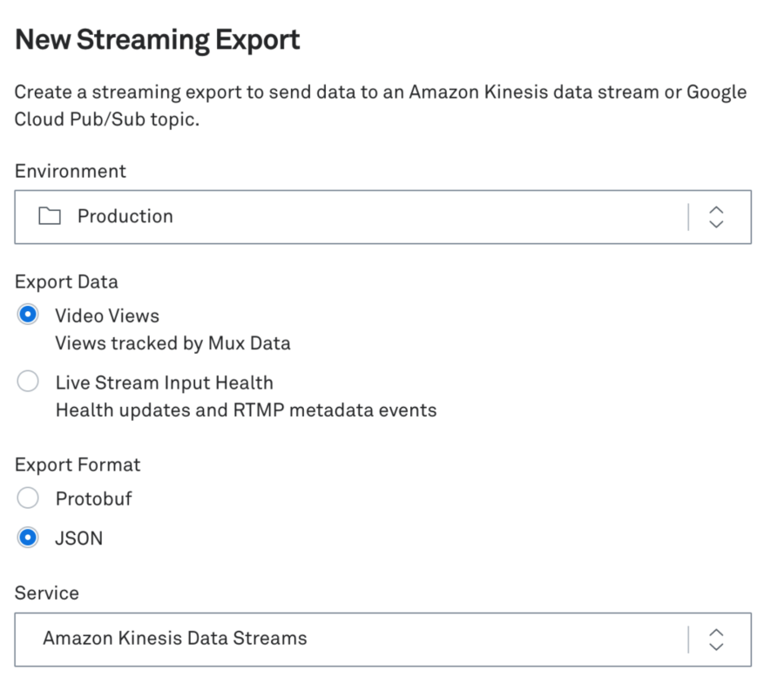Click the "Export Data" section label
784x684 pixels.
point(66,281)
